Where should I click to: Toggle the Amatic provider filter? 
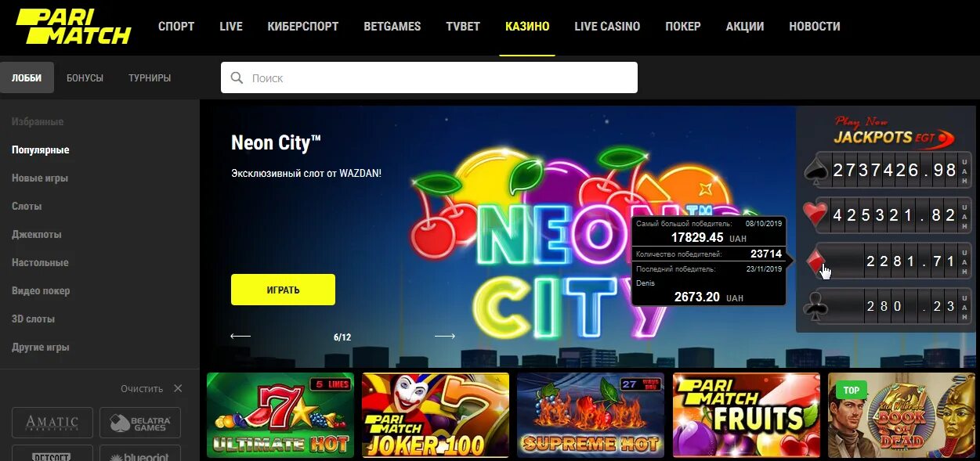click(52, 423)
